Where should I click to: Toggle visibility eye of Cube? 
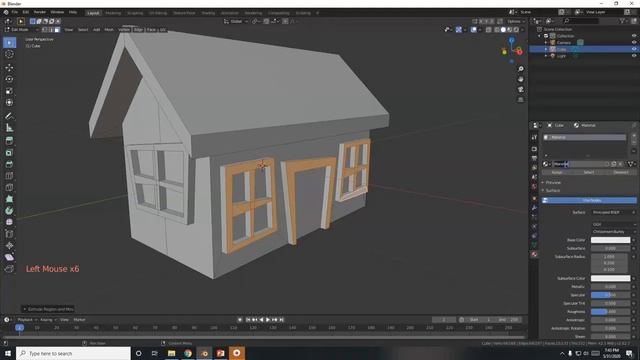click(x=634, y=49)
